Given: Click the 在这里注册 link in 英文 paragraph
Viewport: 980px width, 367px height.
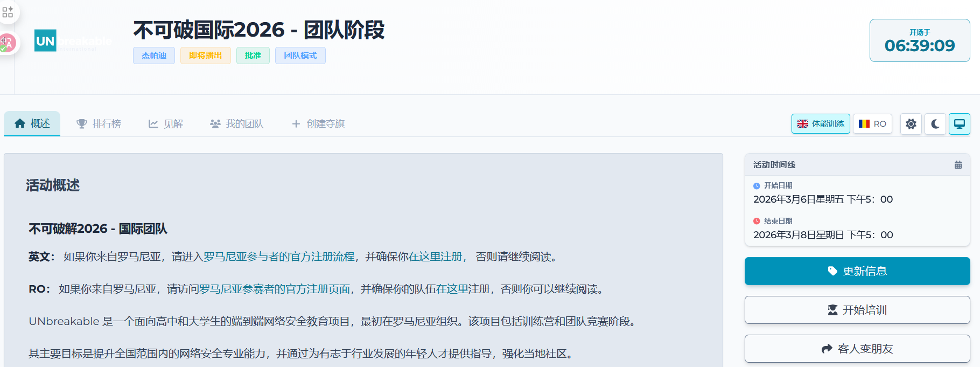Looking at the screenshot, I should tap(435, 257).
